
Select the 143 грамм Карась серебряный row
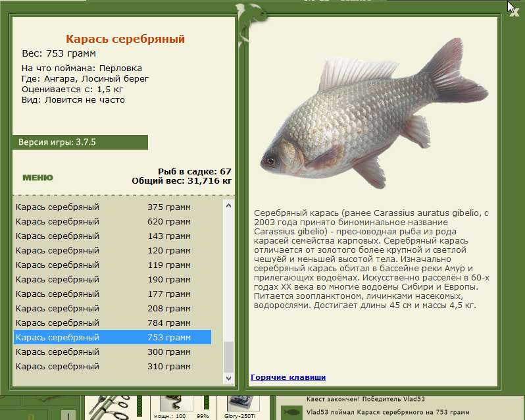(113, 236)
